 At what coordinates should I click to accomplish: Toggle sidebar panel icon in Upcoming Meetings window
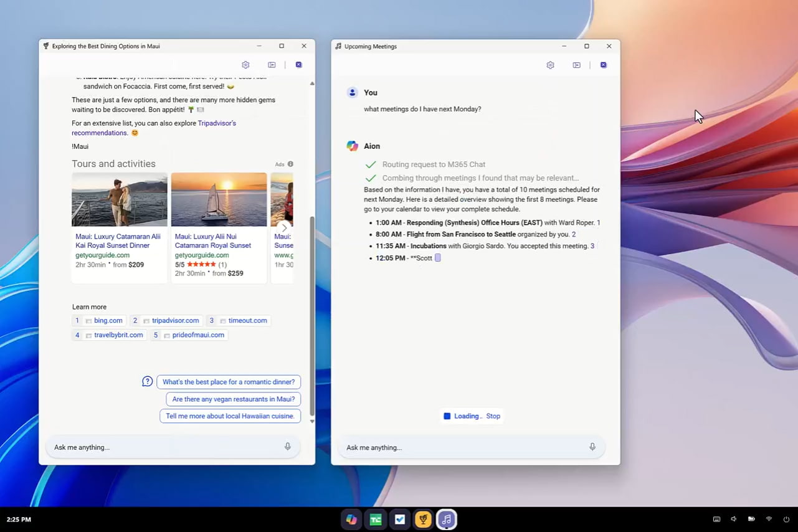click(x=576, y=65)
